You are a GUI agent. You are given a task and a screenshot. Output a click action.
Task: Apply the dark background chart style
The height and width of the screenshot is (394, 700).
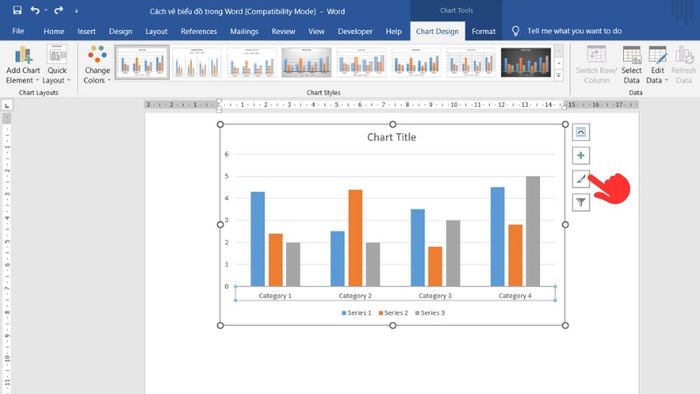[x=526, y=62]
